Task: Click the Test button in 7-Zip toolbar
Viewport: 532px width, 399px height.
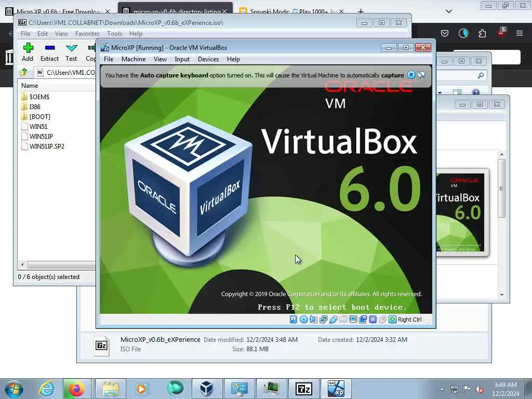Action: coord(71,52)
